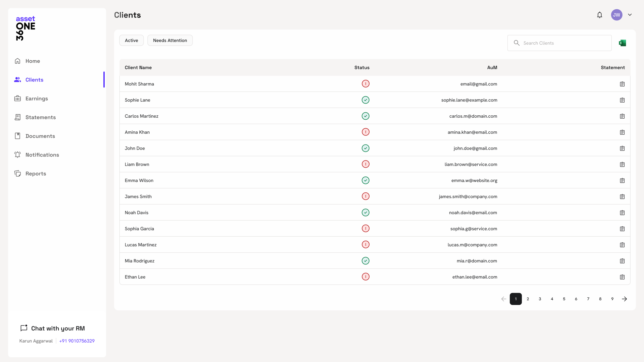Open Mia Rodriguez's statement icon
This screenshot has height=362, width=644.
622,261
